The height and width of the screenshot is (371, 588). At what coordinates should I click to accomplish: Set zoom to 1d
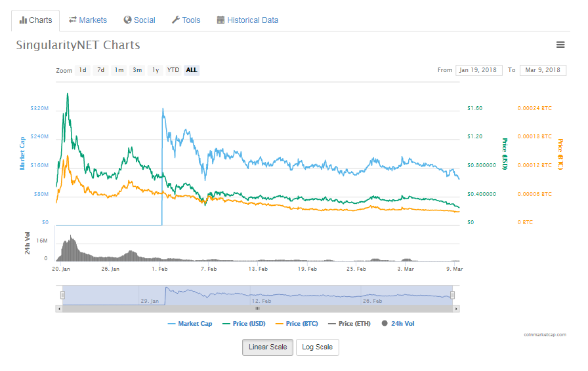pos(83,70)
